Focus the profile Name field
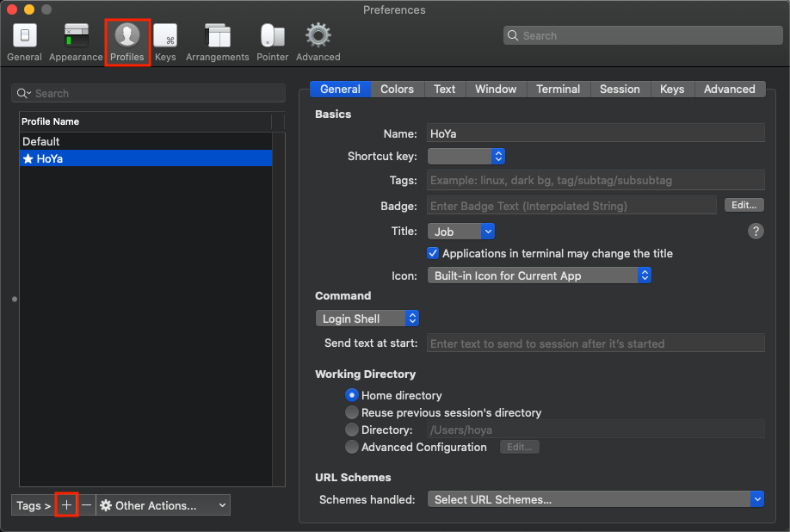Image resolution: width=790 pixels, height=532 pixels. [596, 133]
